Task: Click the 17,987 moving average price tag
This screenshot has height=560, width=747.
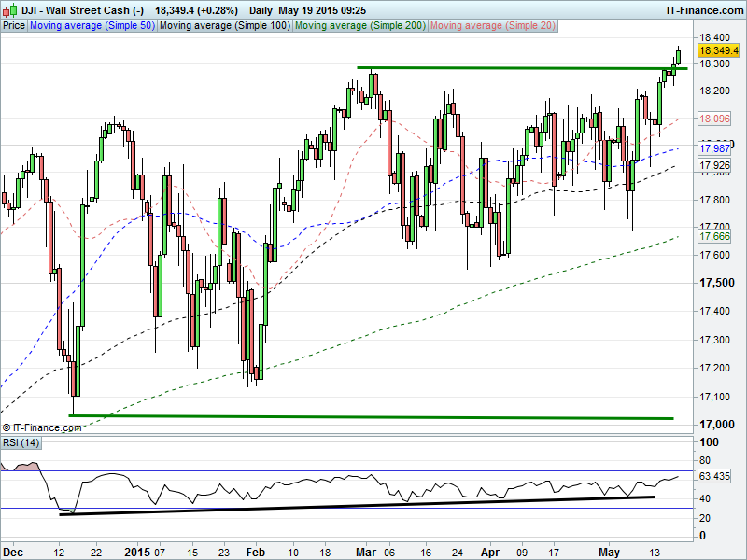Action: pyautogui.click(x=713, y=149)
